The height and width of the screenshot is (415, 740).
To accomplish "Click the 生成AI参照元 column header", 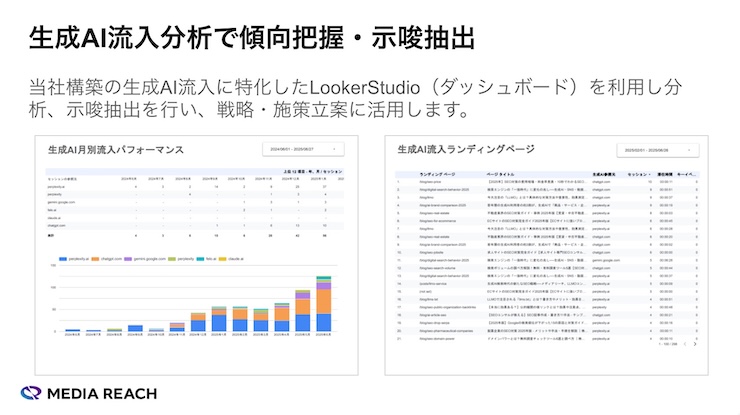I will click(604, 174).
